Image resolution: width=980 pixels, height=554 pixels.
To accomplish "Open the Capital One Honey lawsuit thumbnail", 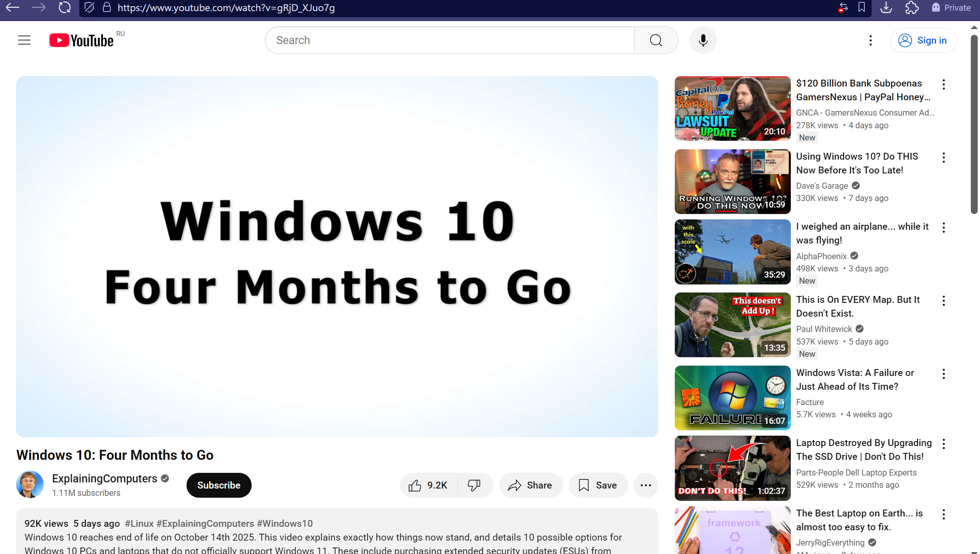I will [733, 108].
